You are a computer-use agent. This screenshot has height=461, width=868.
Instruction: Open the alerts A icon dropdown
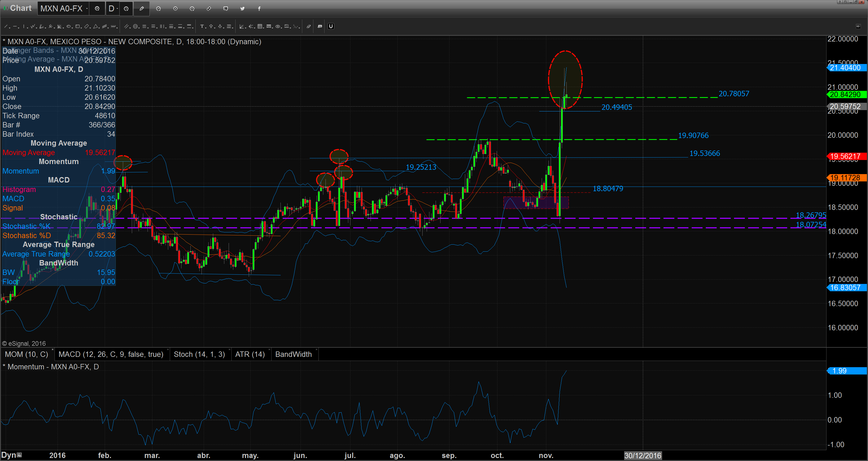coord(192,9)
